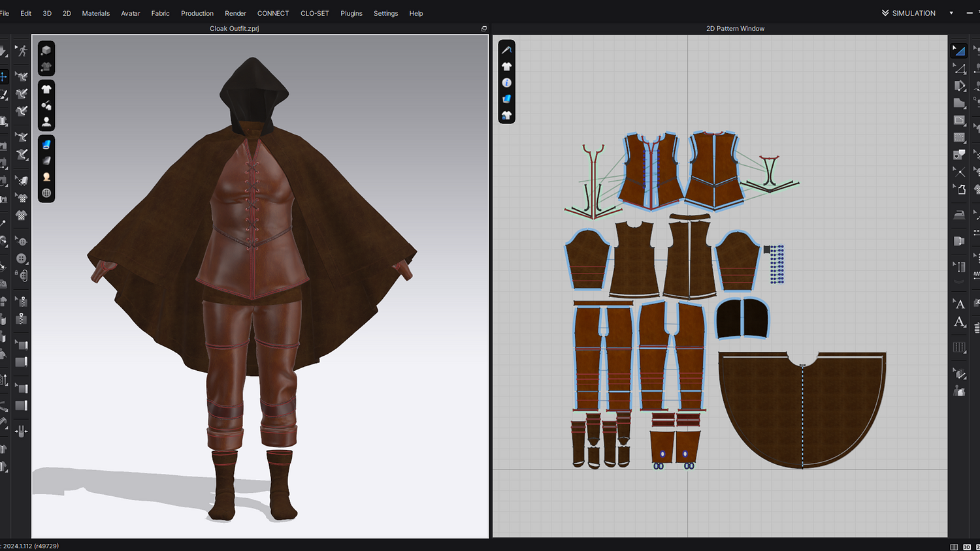Select the Edit Annotation A tool
The image size is (980, 551).
pos(958,304)
